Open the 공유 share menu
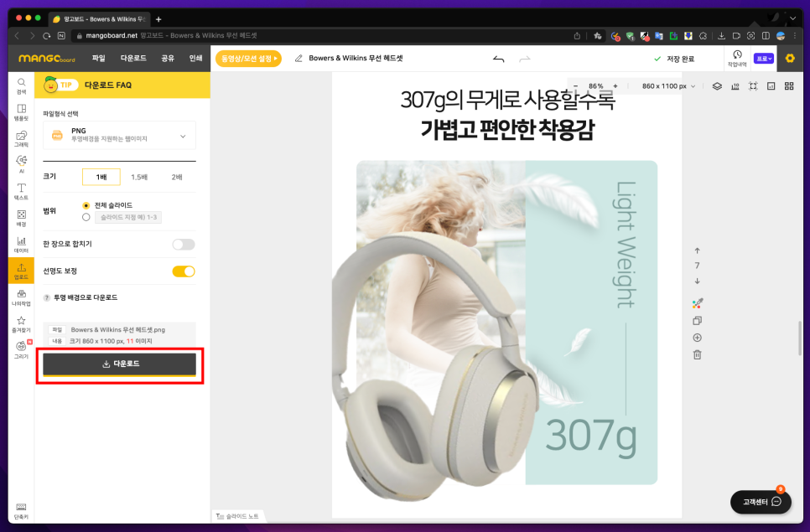 [168, 59]
